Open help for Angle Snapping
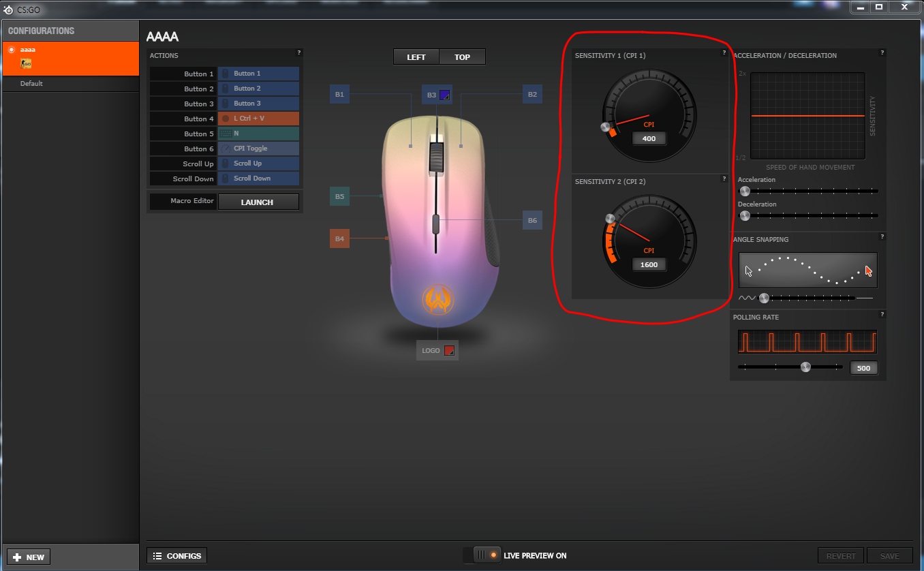 coord(882,236)
